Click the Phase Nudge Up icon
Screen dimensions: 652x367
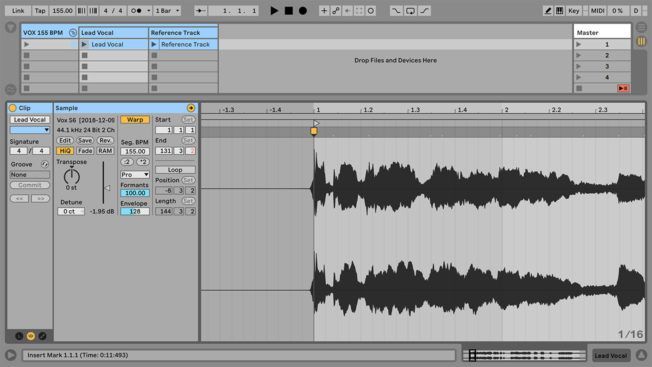click(x=93, y=11)
